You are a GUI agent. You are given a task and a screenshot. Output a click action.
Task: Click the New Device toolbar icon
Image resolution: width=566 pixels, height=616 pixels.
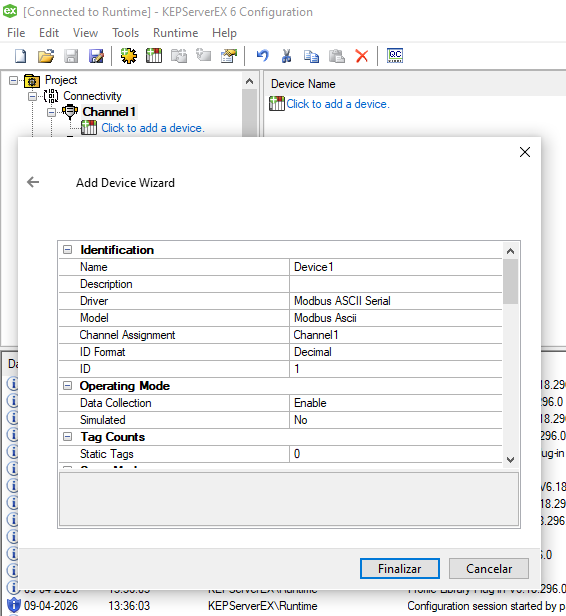154,56
